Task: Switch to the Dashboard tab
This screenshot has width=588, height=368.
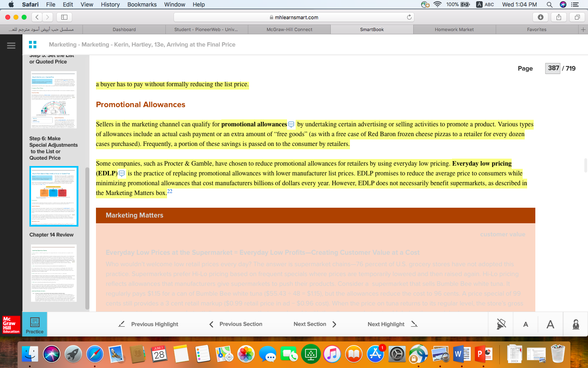Action: pyautogui.click(x=124, y=29)
